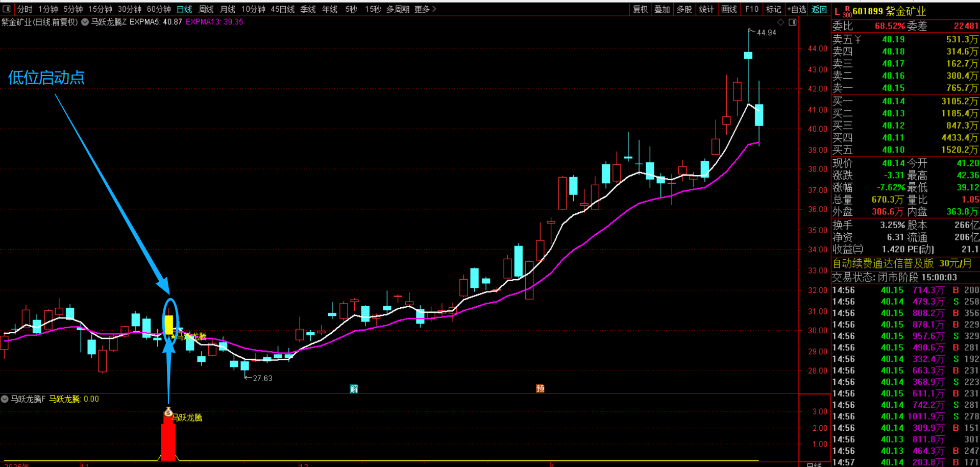Click the 复权 adjustment button
This screenshot has width=980, height=467.
641,9
